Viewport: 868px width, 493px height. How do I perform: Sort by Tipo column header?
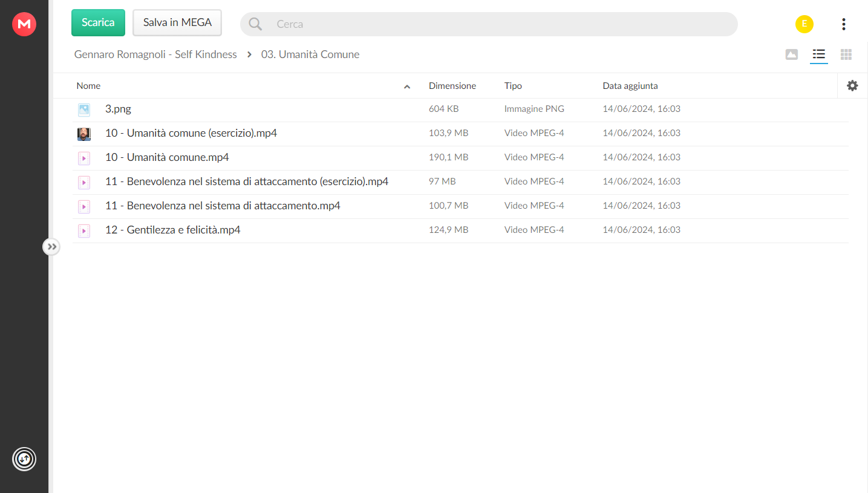(x=513, y=86)
